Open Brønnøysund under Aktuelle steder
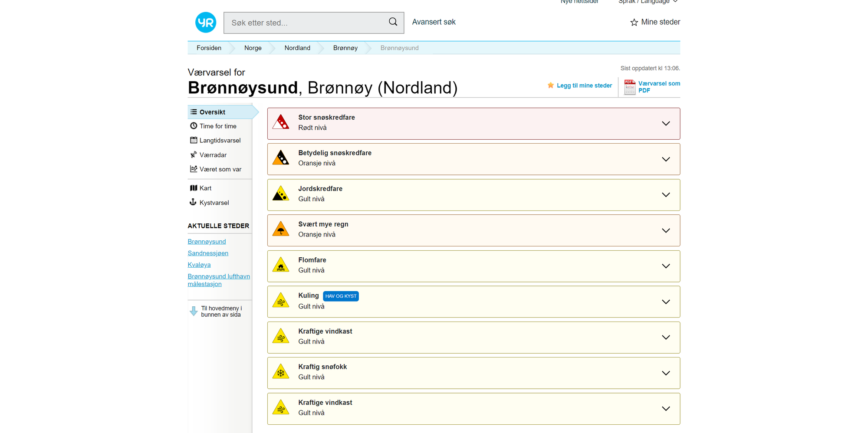This screenshot has height=433, width=868. point(207,241)
